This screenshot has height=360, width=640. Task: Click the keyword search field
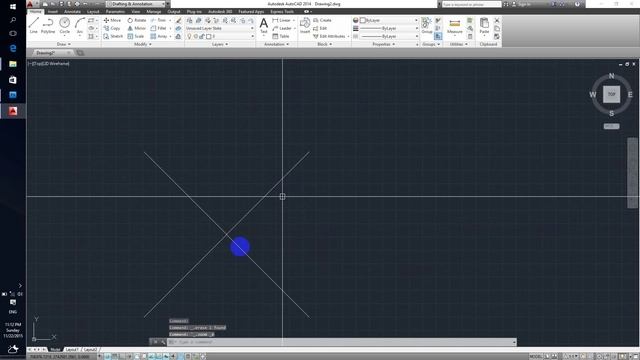471,4
